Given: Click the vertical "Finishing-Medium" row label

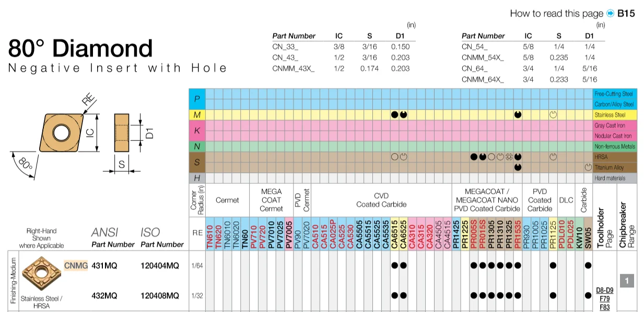Looking at the screenshot, I should click(13, 280).
